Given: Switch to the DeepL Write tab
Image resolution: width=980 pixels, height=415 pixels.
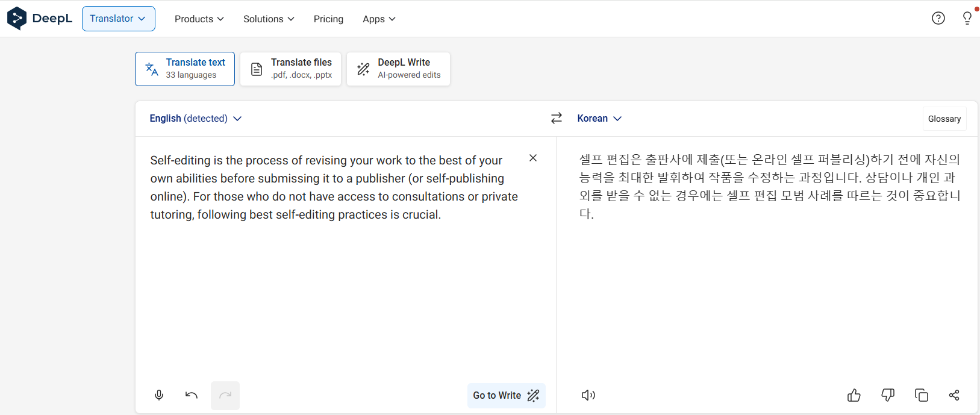Looking at the screenshot, I should coord(398,69).
